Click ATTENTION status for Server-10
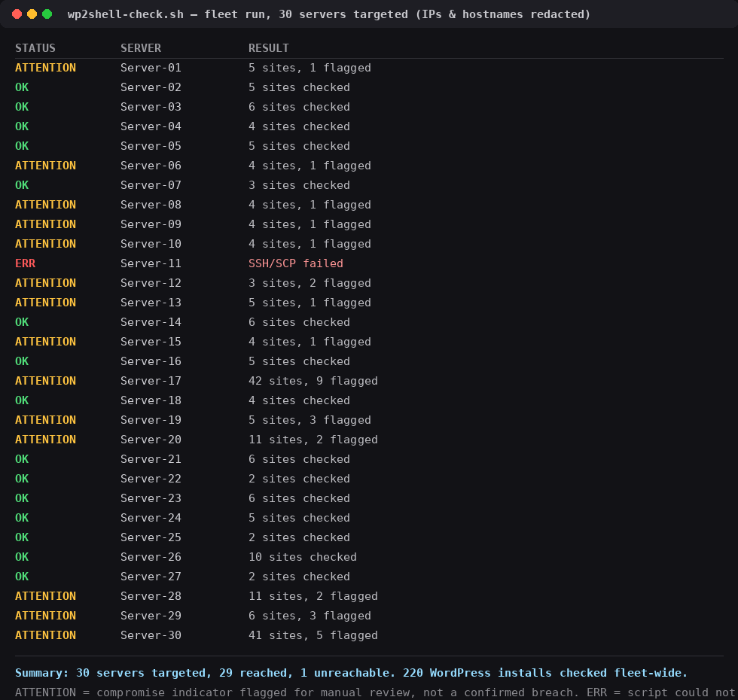The image size is (738, 700). click(x=46, y=244)
